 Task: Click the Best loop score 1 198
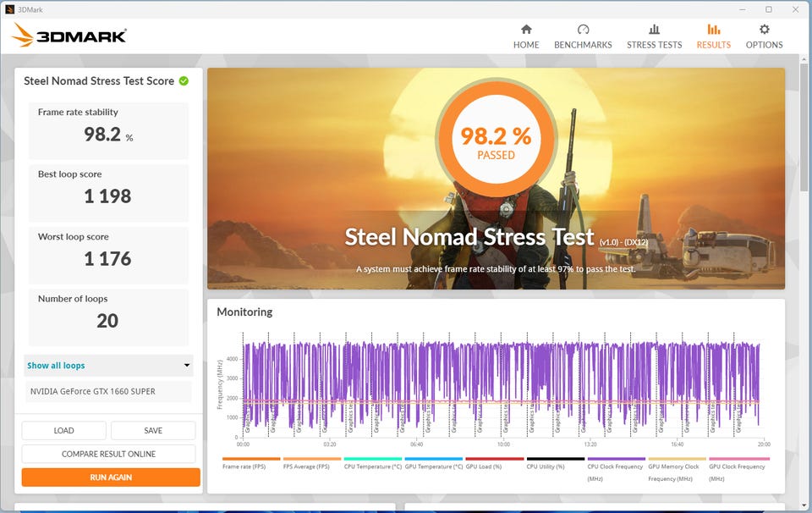107,196
